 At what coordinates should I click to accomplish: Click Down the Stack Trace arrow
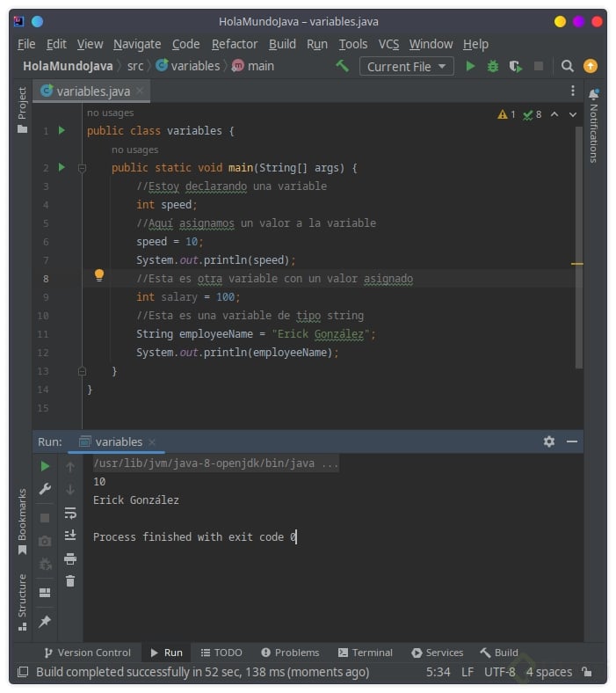[70, 490]
